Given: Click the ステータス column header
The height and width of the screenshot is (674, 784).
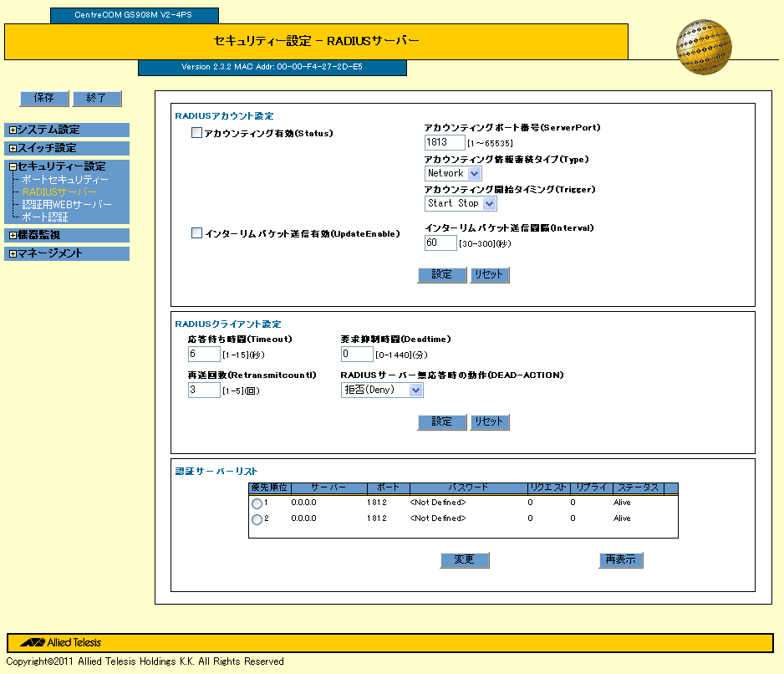Looking at the screenshot, I should [639, 488].
